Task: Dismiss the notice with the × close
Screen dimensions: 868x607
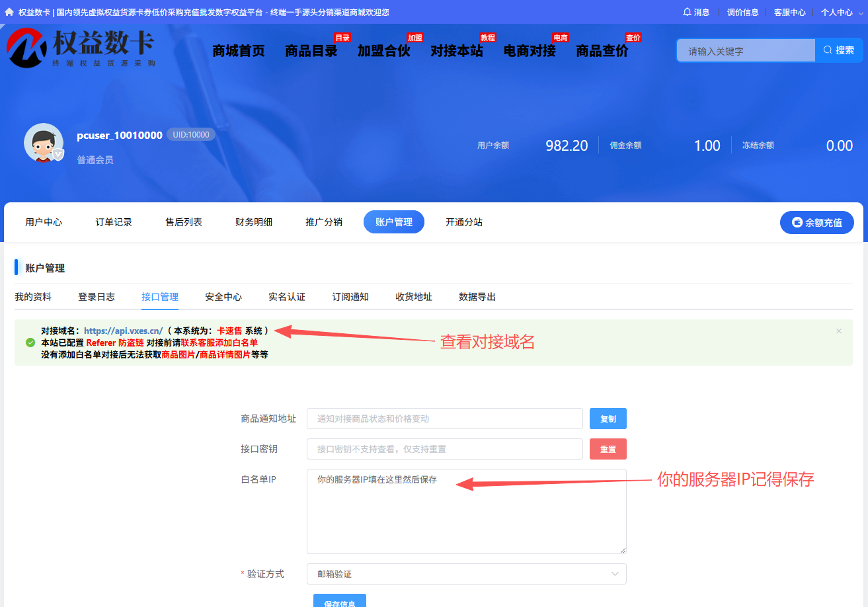Action: [x=838, y=331]
